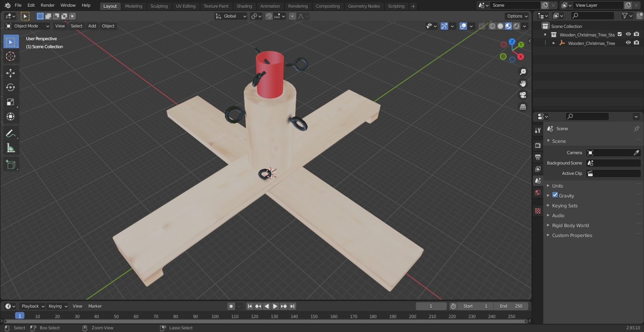Toggle camera view in viewport
The image size is (644, 332).
(x=523, y=95)
